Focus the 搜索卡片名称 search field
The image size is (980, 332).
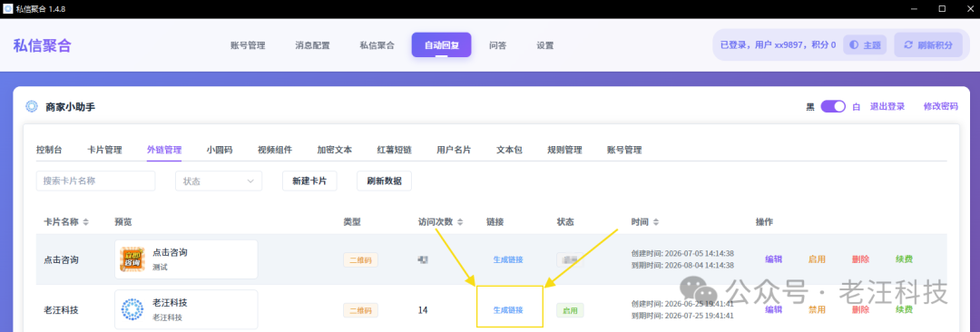pos(95,181)
